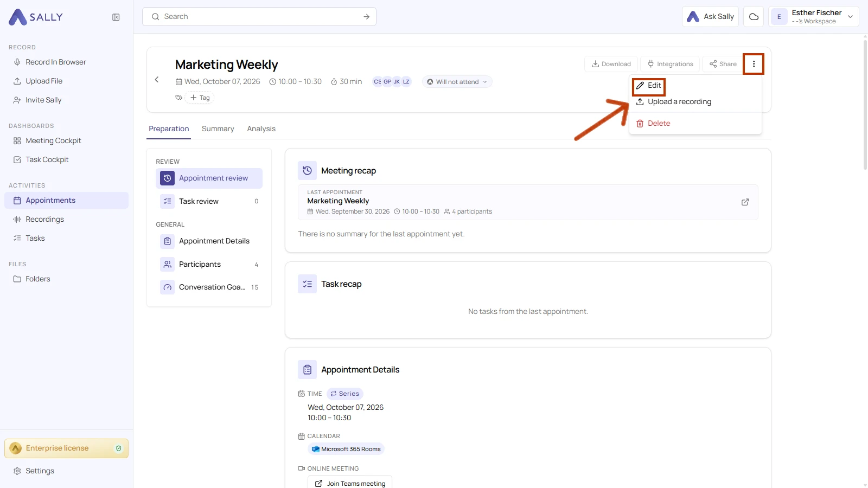The width and height of the screenshot is (868, 488).
Task: Submit search with the arrow icon
Action: 367,17
